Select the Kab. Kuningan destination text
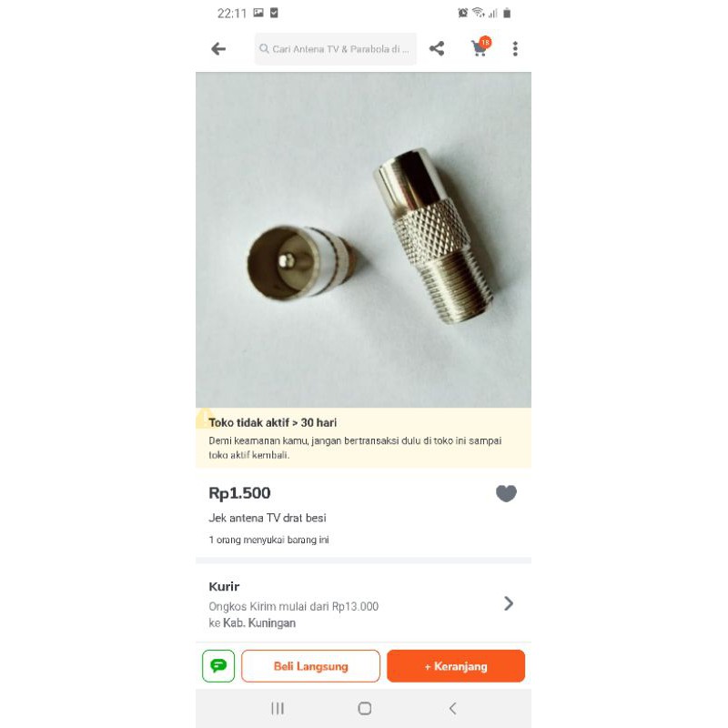The width and height of the screenshot is (728, 728). coord(259,622)
